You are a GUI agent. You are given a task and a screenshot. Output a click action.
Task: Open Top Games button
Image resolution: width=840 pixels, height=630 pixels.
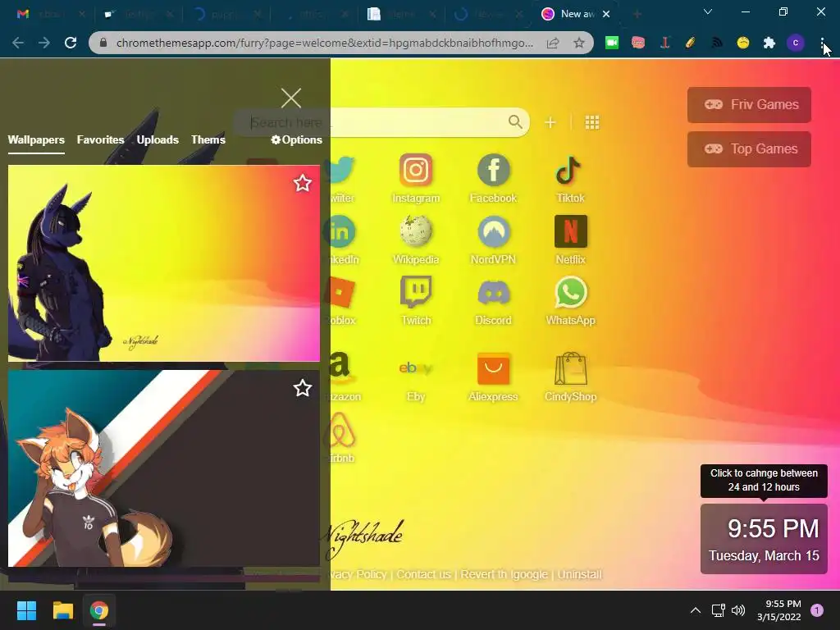pos(749,149)
